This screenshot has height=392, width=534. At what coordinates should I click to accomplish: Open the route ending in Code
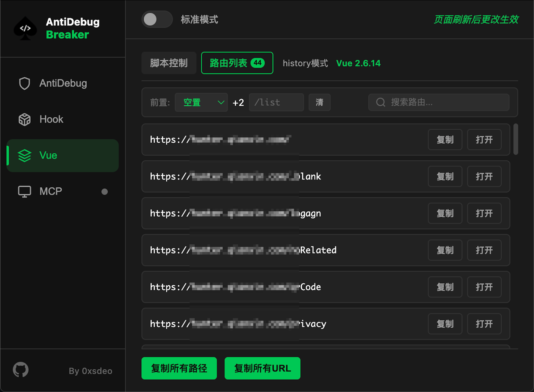tap(484, 287)
